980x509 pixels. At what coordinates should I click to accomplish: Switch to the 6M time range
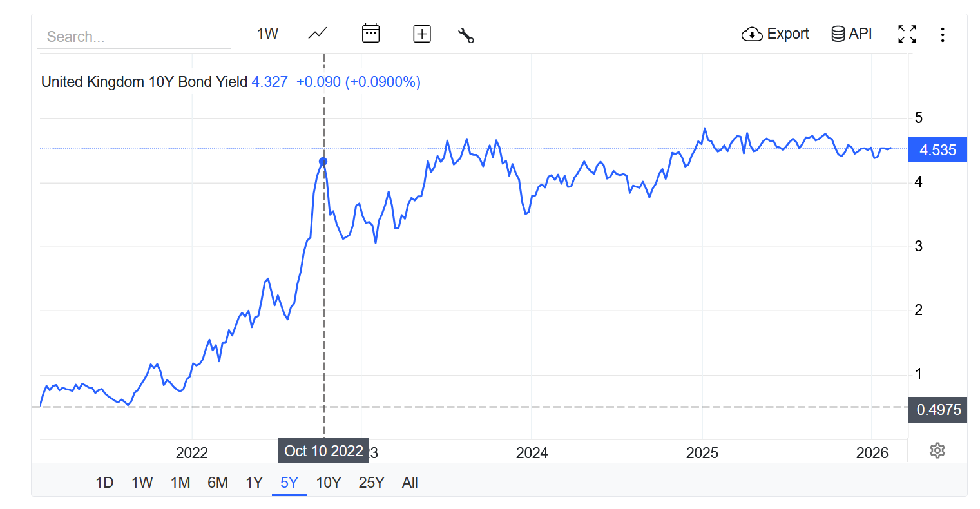click(218, 483)
